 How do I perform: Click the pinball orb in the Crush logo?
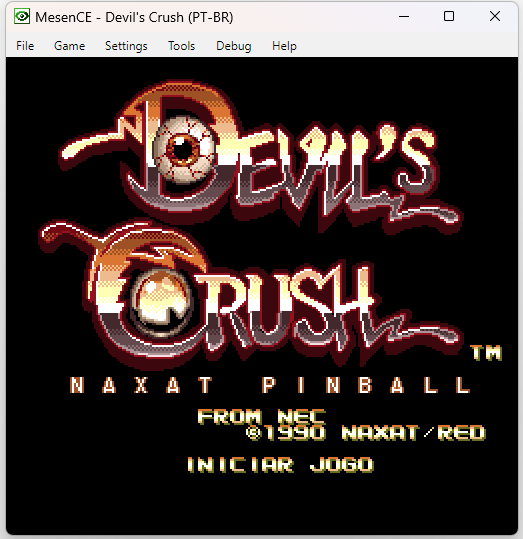coord(160,302)
